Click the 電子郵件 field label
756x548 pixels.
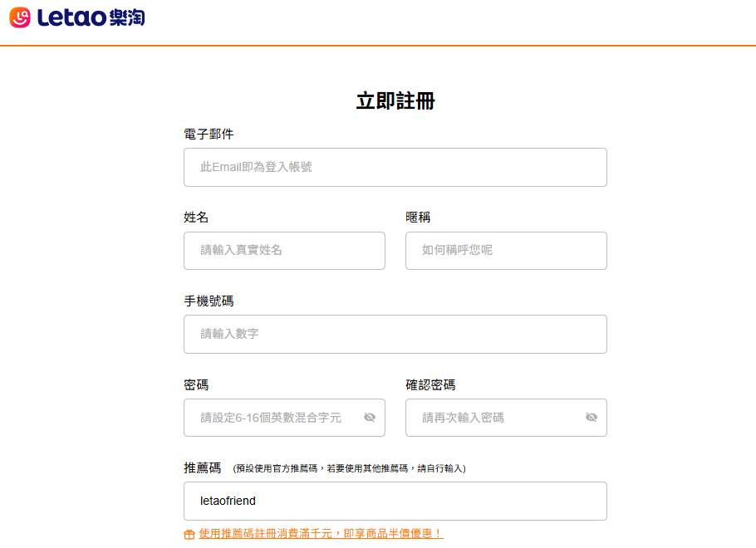[x=209, y=134]
